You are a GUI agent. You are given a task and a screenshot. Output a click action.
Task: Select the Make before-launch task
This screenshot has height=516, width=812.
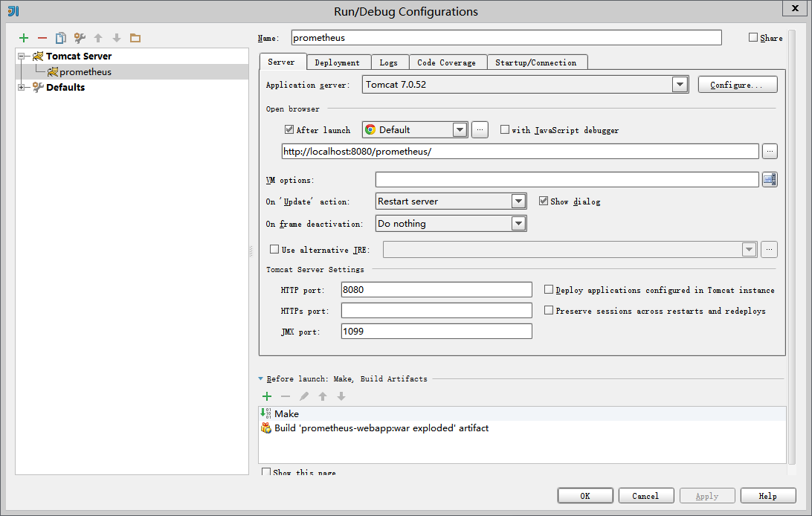[x=522, y=413]
